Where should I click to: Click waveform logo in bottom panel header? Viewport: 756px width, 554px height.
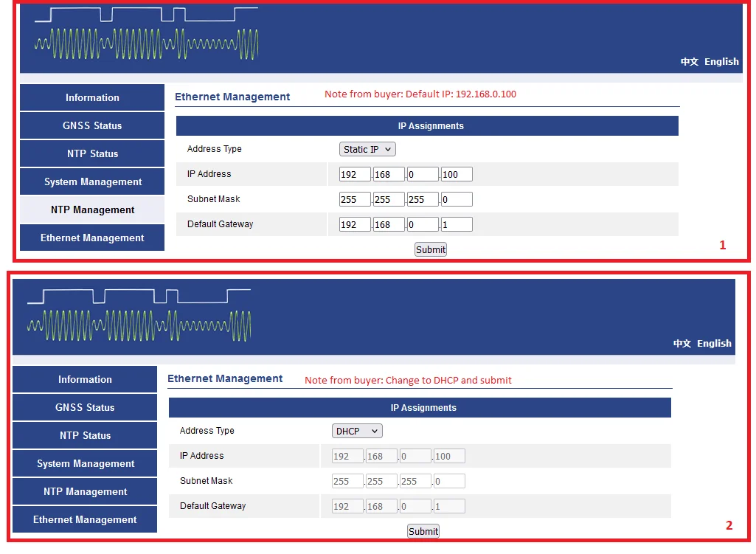point(139,315)
